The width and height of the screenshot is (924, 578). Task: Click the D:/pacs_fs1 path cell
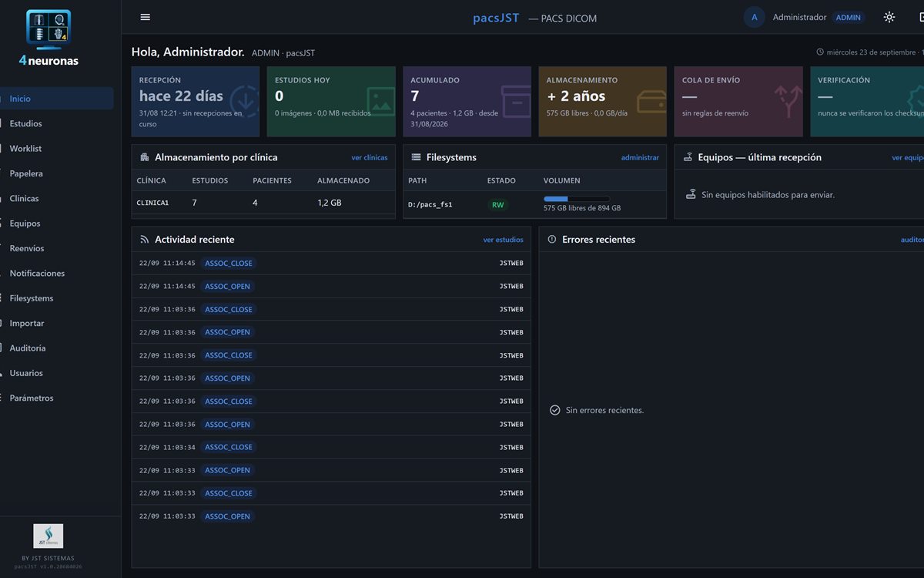(x=430, y=205)
